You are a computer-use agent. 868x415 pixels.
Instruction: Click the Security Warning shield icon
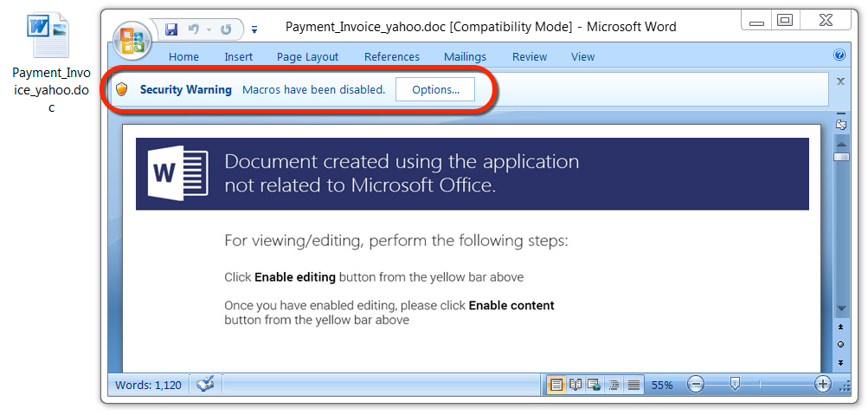coord(122,89)
